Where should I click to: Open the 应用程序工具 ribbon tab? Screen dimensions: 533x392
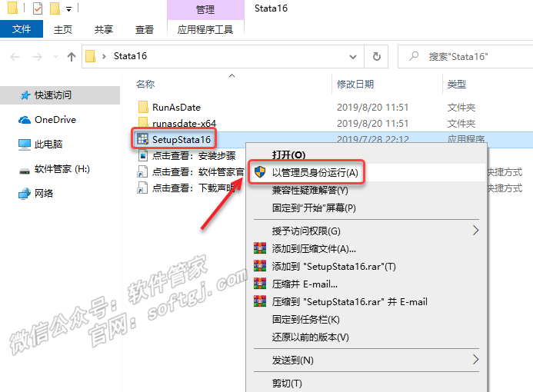(205, 29)
